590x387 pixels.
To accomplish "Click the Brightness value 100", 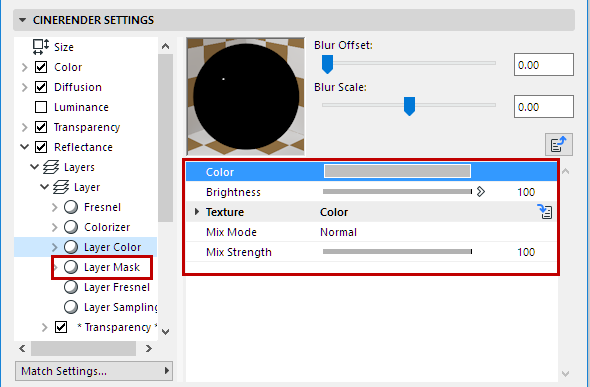I will tap(526, 192).
